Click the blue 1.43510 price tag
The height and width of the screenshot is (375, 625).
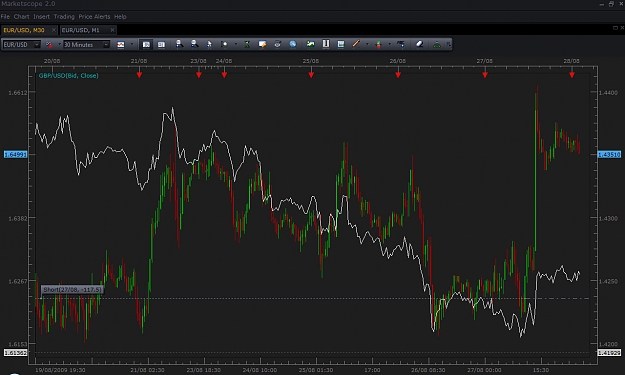[x=609, y=155]
